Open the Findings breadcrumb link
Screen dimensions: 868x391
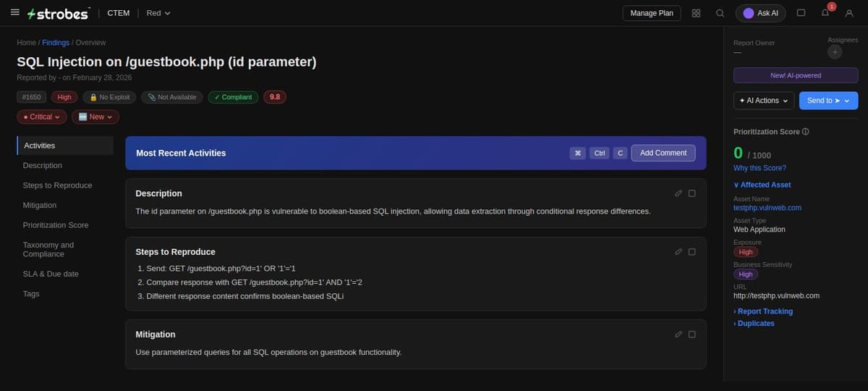click(x=56, y=43)
